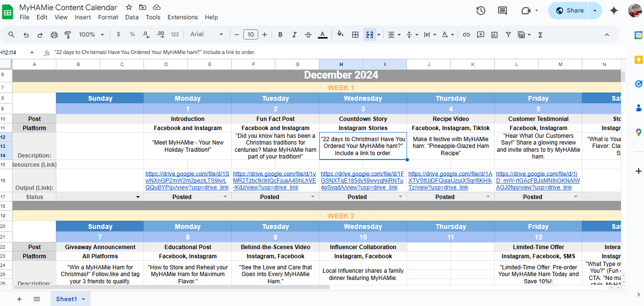Open Google Calendar side panel

[638, 35]
